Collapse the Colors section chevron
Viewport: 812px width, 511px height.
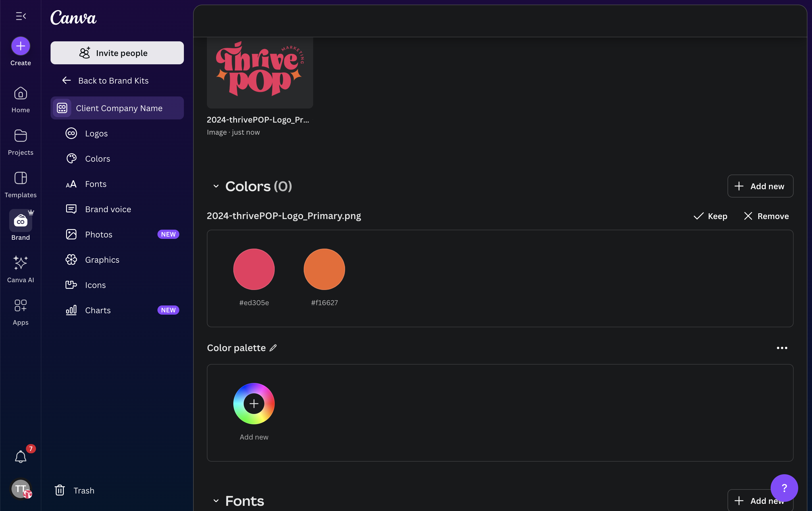coord(216,186)
